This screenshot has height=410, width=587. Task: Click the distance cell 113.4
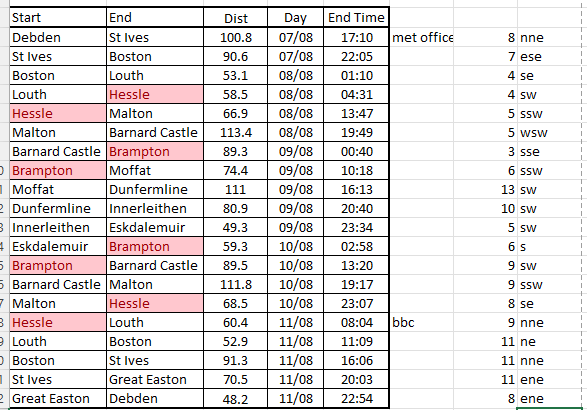[235, 133]
